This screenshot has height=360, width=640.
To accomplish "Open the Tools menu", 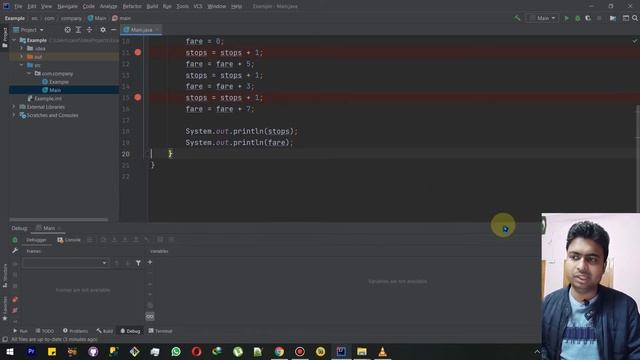I will point(182,6).
